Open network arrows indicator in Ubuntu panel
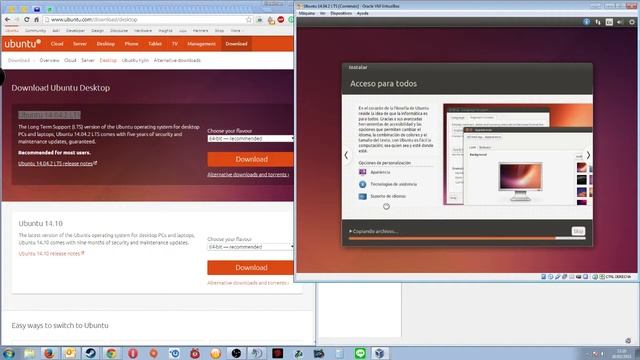Image resolution: width=640 pixels, height=360 pixels. coord(598,22)
